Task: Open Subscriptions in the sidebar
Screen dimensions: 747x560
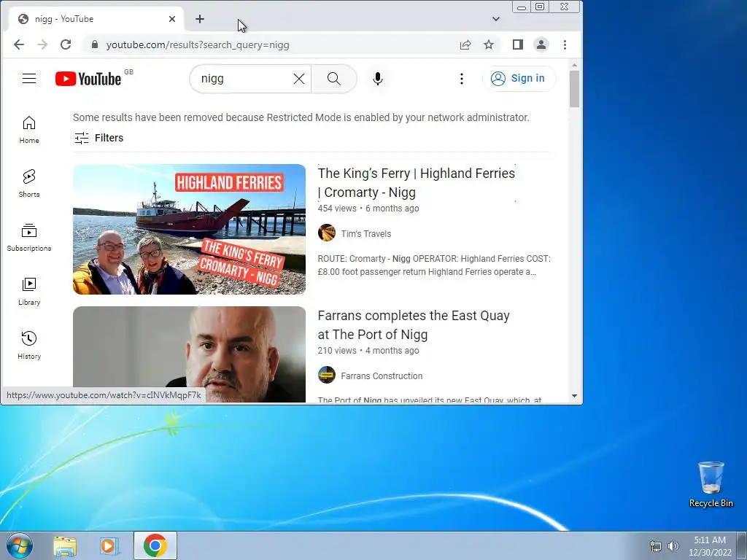Action: point(29,237)
